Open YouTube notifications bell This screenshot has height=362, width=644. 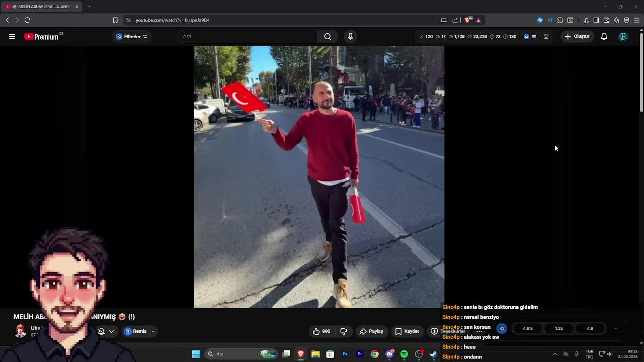click(x=604, y=36)
